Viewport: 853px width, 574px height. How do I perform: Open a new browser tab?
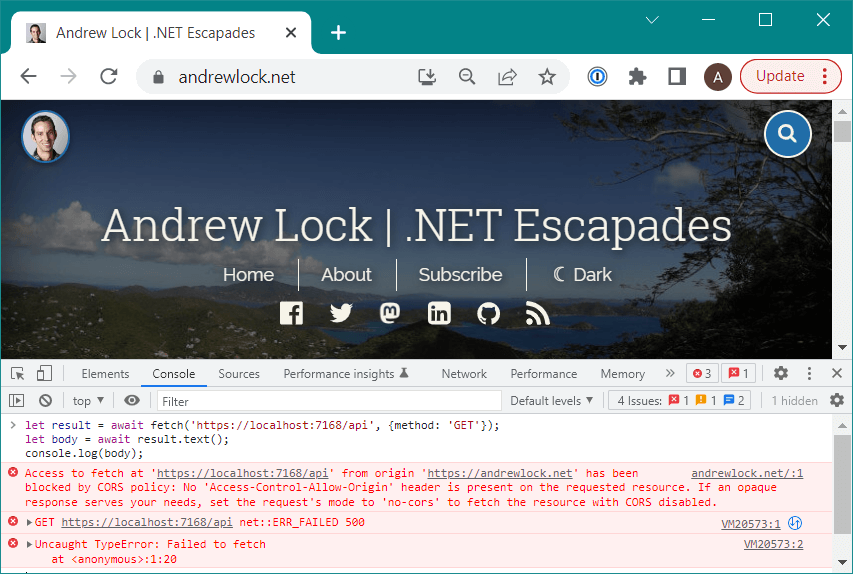pos(338,33)
